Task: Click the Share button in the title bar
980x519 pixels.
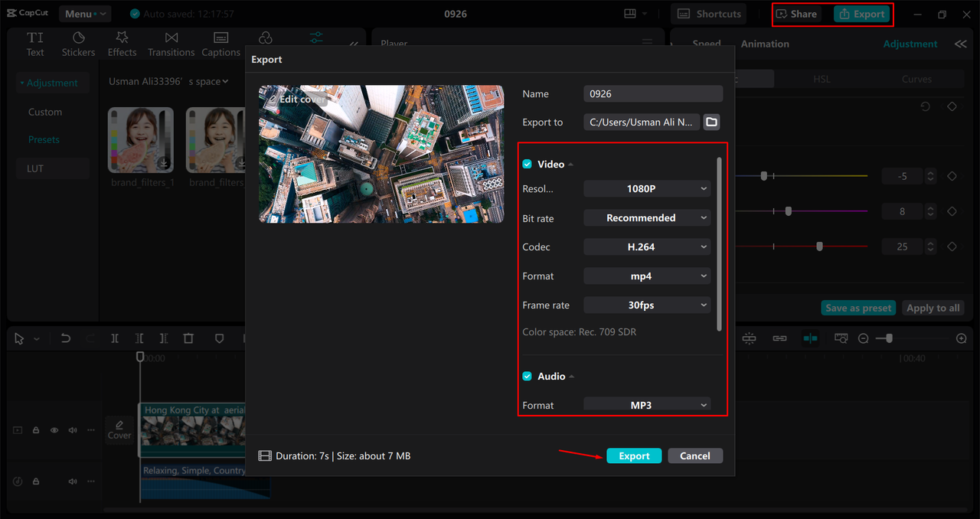Action: (x=796, y=14)
